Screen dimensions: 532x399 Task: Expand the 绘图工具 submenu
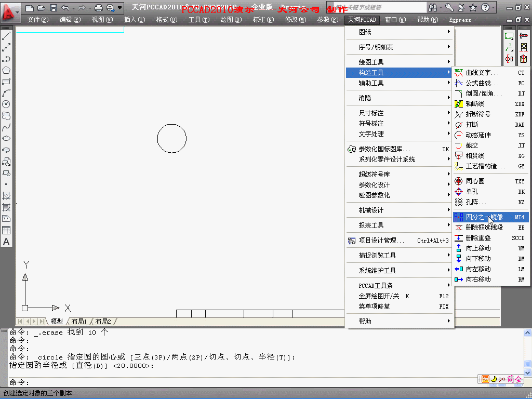pos(400,62)
